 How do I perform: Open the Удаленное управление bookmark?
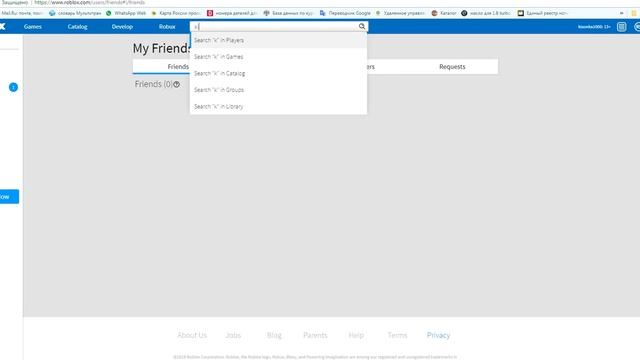(400, 13)
